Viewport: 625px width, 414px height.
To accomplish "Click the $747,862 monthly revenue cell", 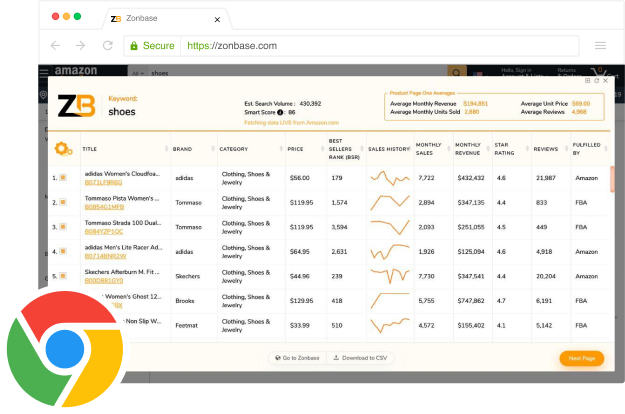I will (x=471, y=301).
